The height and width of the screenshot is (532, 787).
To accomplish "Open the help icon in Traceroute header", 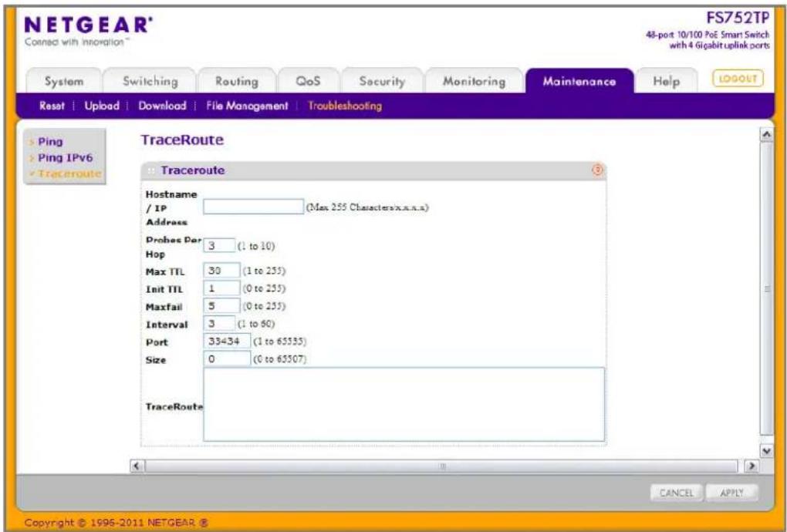I will pyautogui.click(x=597, y=170).
